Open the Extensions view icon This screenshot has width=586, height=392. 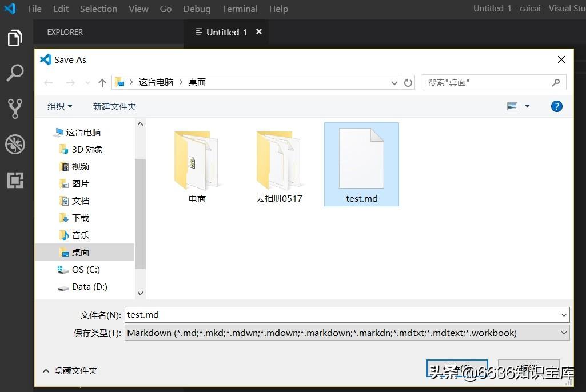(15, 180)
